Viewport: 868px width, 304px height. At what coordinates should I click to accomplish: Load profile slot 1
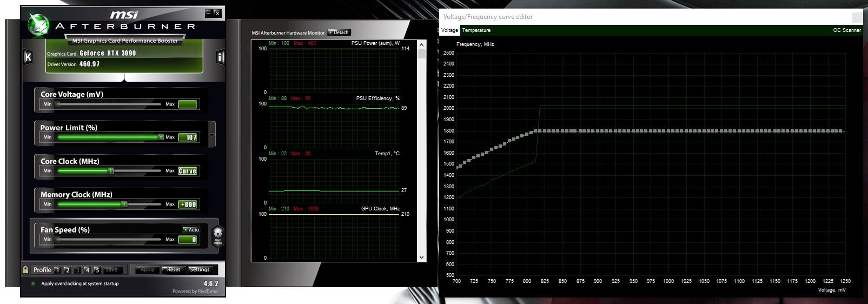coord(57,269)
